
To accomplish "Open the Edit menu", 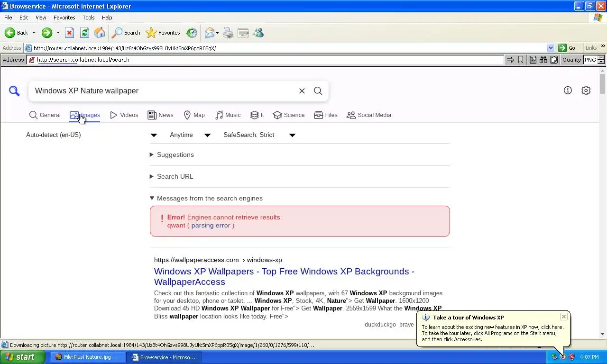I will [24, 18].
